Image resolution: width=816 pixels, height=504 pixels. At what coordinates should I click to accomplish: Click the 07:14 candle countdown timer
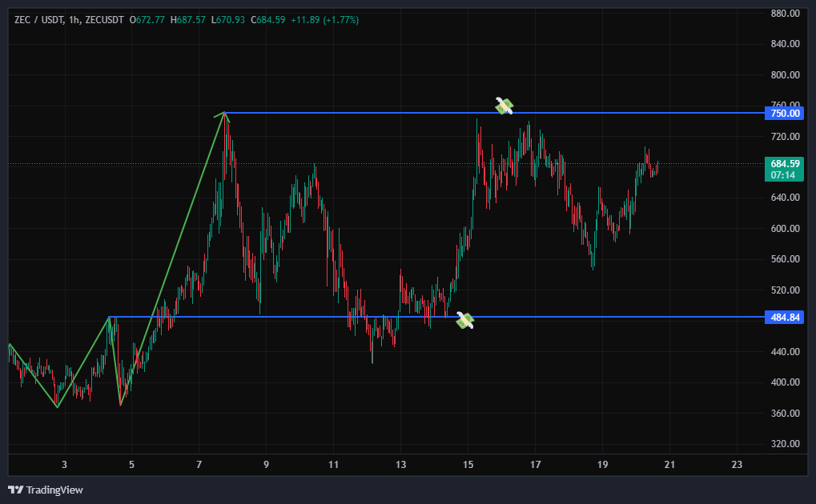pos(785,174)
